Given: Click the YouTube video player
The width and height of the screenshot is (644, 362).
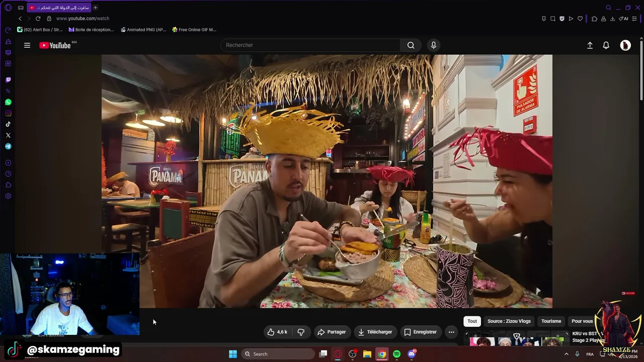Looking at the screenshot, I should (x=327, y=181).
